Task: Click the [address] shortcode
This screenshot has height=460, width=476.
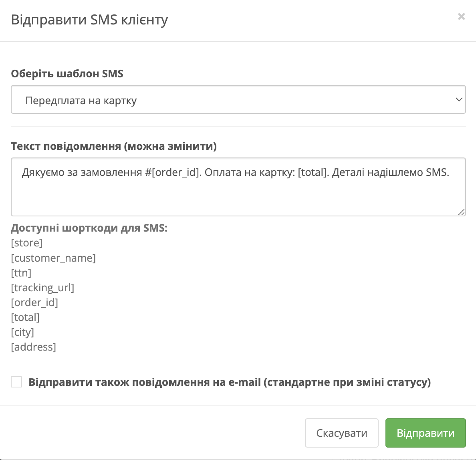Action: pos(34,347)
